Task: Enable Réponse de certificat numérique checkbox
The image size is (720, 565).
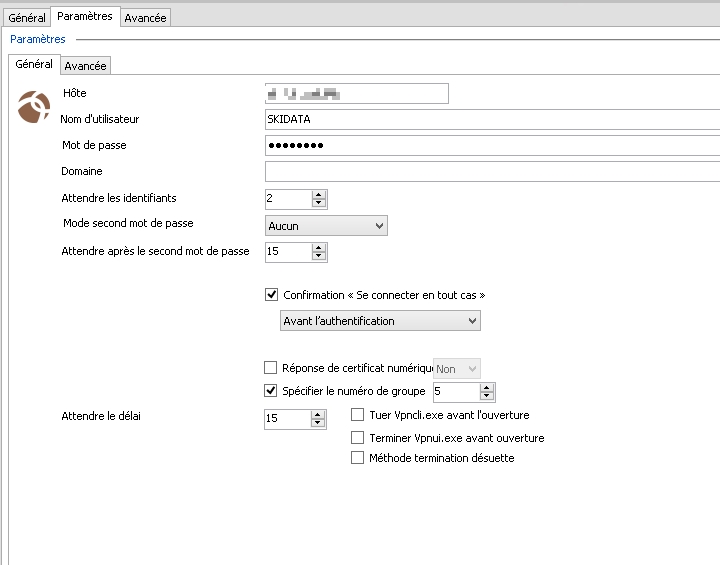Action: click(270, 369)
